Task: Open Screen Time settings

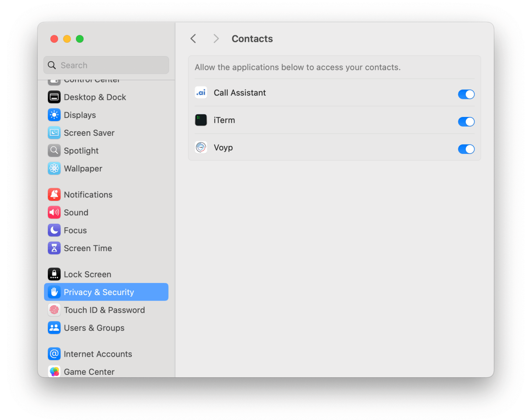Action: click(x=54, y=248)
